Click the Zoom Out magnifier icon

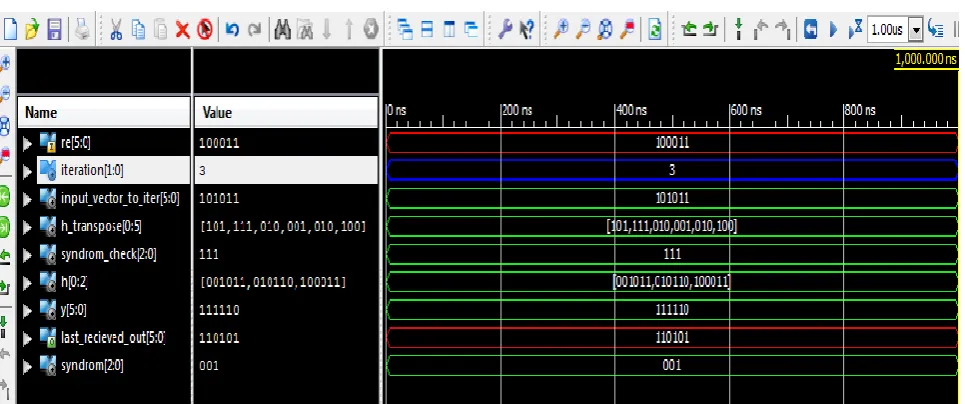point(583,28)
